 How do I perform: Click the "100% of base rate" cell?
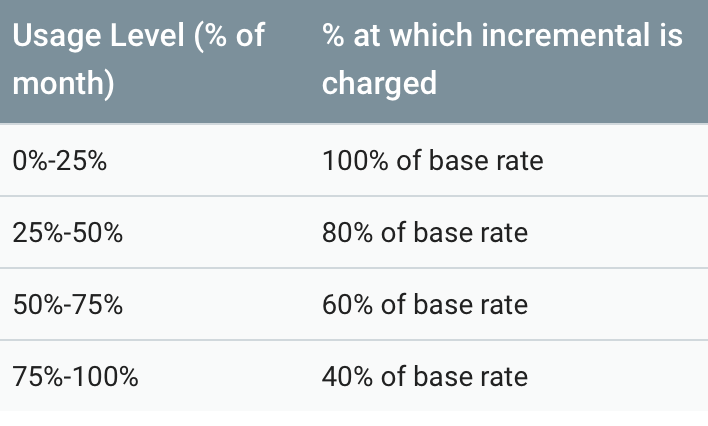click(x=433, y=161)
